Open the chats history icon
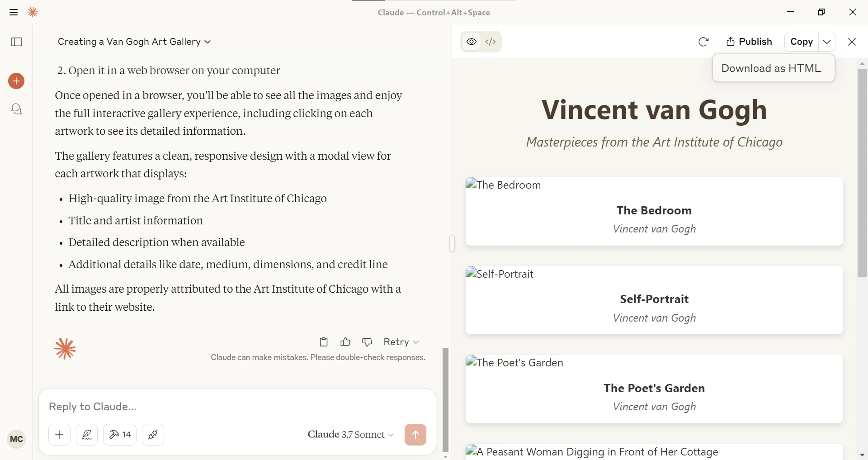868x460 pixels. click(x=17, y=109)
